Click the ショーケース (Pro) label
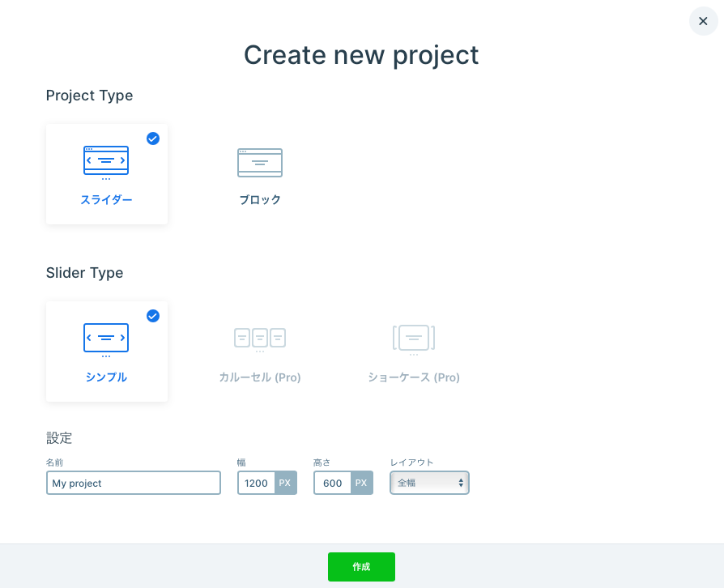This screenshot has height=588, width=724. pyautogui.click(x=414, y=377)
